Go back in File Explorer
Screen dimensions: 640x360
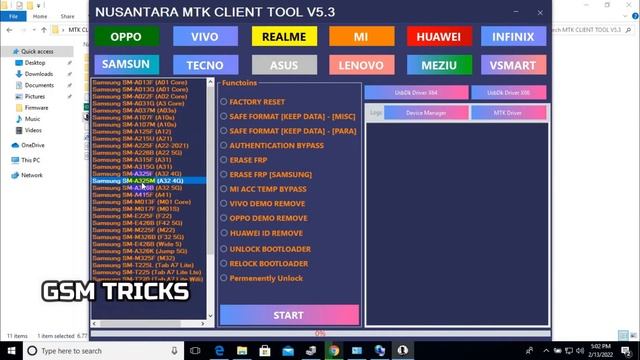point(9,30)
